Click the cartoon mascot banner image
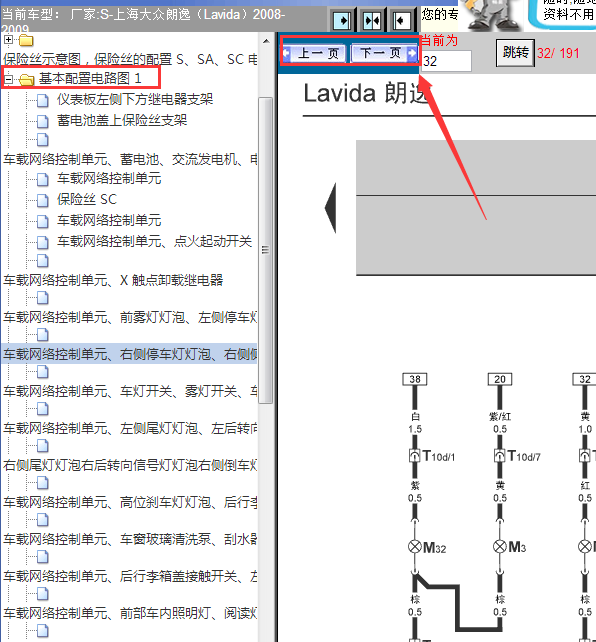 tap(493, 15)
